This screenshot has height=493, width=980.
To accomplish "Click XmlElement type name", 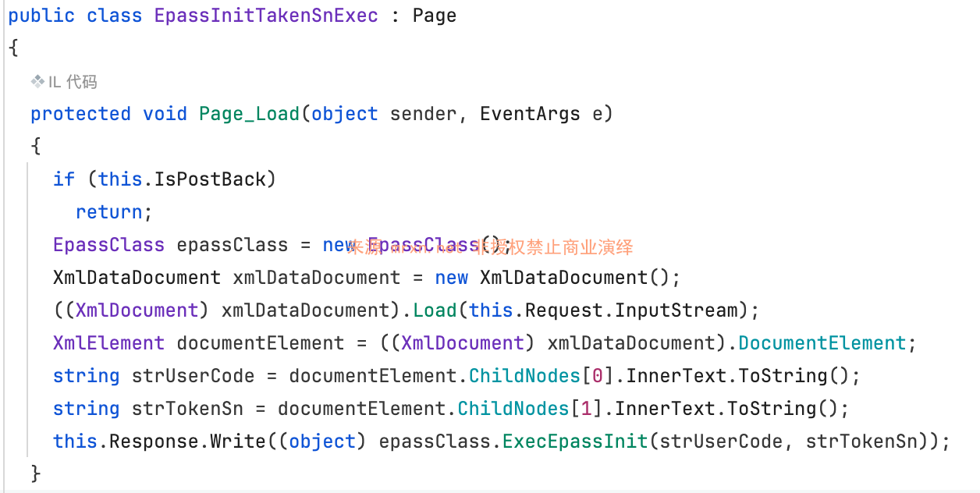I will tap(108, 343).
